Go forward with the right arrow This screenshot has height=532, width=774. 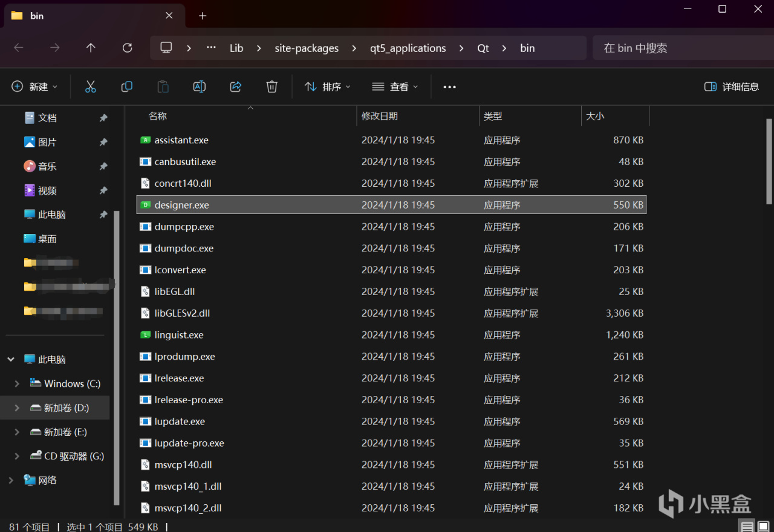click(55, 48)
